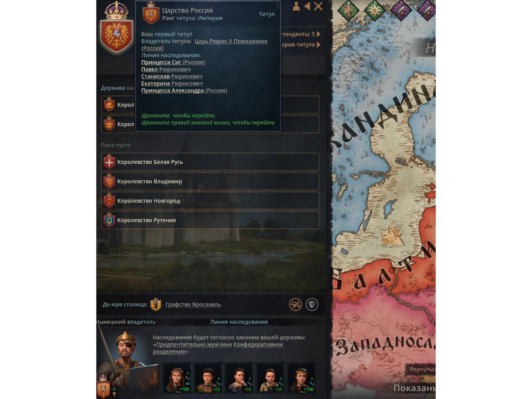Expand the Претенденты: 5 arrow
Image resolution: width=532 pixels, height=399 pixels.
click(x=318, y=34)
